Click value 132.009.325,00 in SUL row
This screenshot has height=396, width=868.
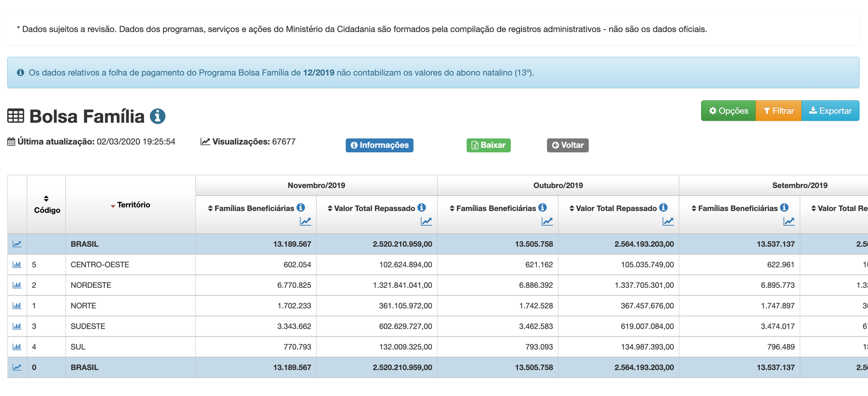click(x=405, y=346)
